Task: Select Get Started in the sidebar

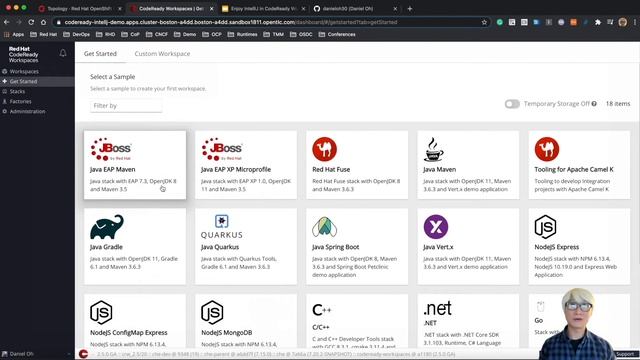Action: pos(23,81)
